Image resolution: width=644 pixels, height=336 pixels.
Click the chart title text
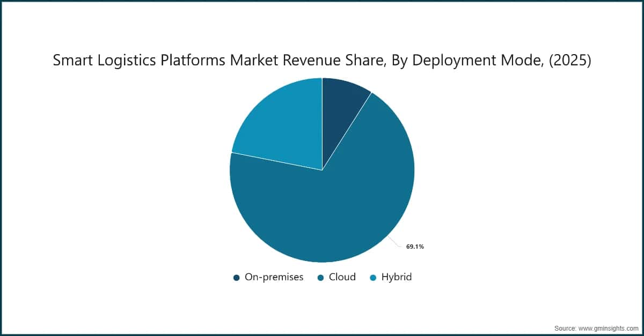(322, 61)
